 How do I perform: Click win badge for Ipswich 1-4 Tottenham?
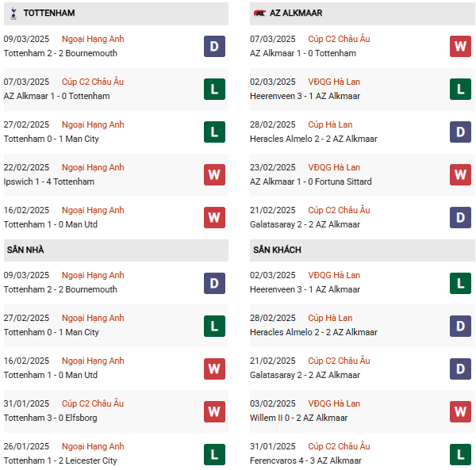(214, 174)
